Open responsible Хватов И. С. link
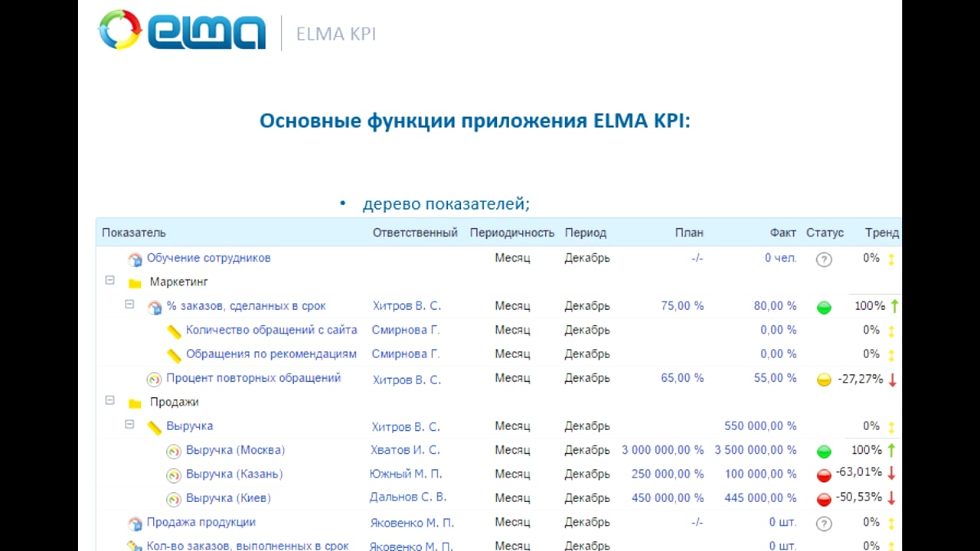Screen dimensions: 980x551 (x=406, y=450)
